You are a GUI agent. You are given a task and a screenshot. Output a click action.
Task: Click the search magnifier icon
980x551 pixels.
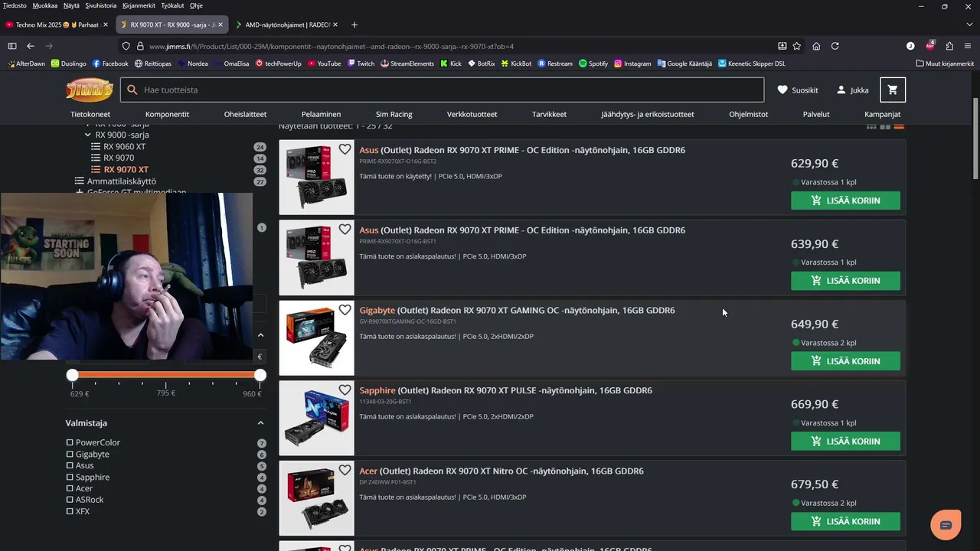[132, 90]
